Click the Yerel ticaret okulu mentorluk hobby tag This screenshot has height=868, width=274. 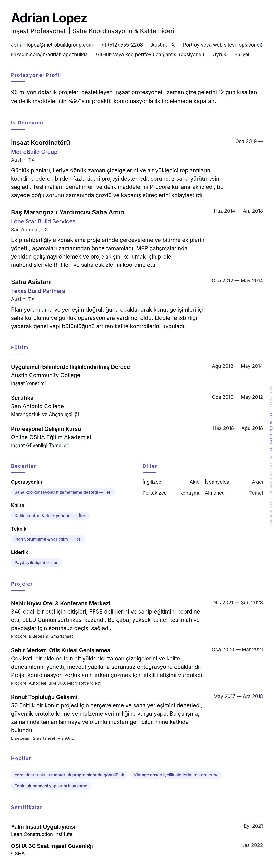point(69,775)
